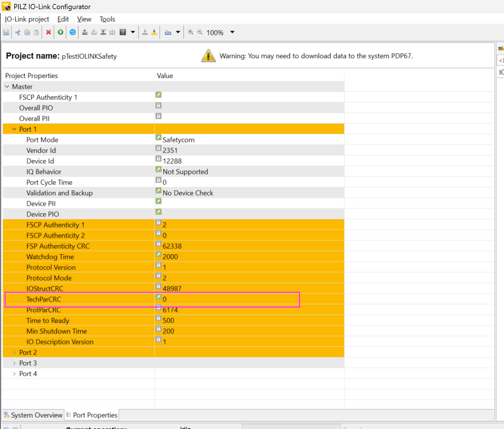Open the 100% zoom level dropdown
This screenshot has width=504, height=429.
pyautogui.click(x=232, y=32)
